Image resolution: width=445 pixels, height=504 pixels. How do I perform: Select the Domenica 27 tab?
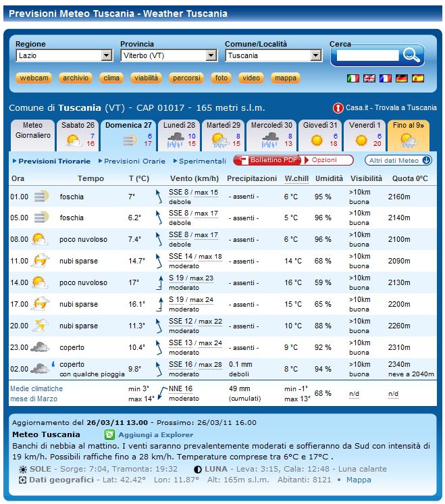point(128,135)
